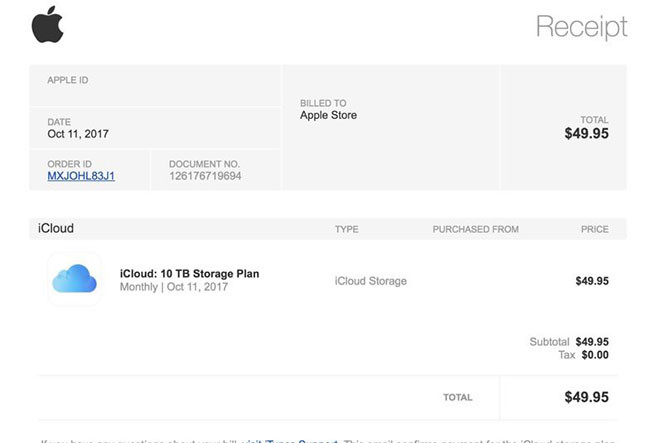Click the iCloud Storage type text
The height and width of the screenshot is (443, 665).
371,281
